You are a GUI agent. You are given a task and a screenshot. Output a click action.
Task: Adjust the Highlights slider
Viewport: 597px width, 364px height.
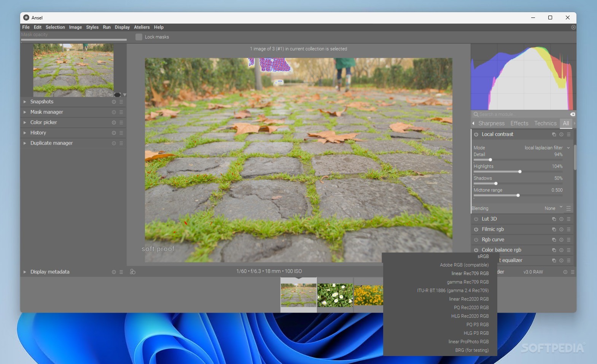click(518, 172)
